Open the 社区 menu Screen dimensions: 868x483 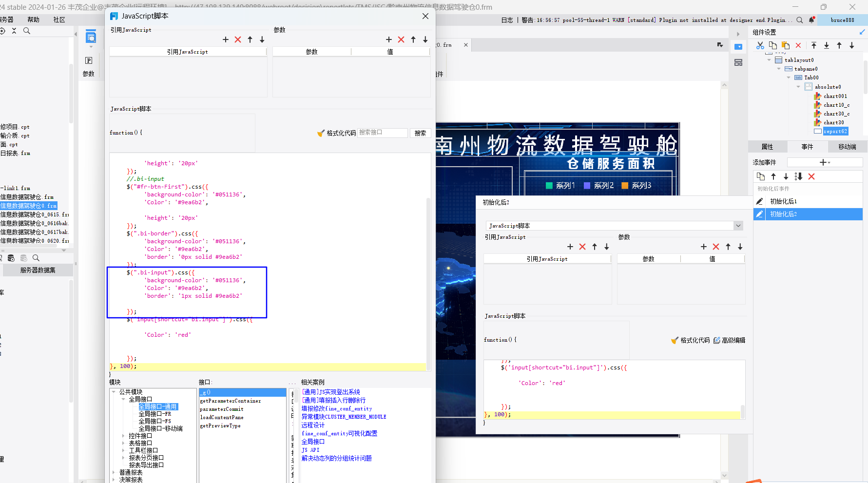pos(59,19)
